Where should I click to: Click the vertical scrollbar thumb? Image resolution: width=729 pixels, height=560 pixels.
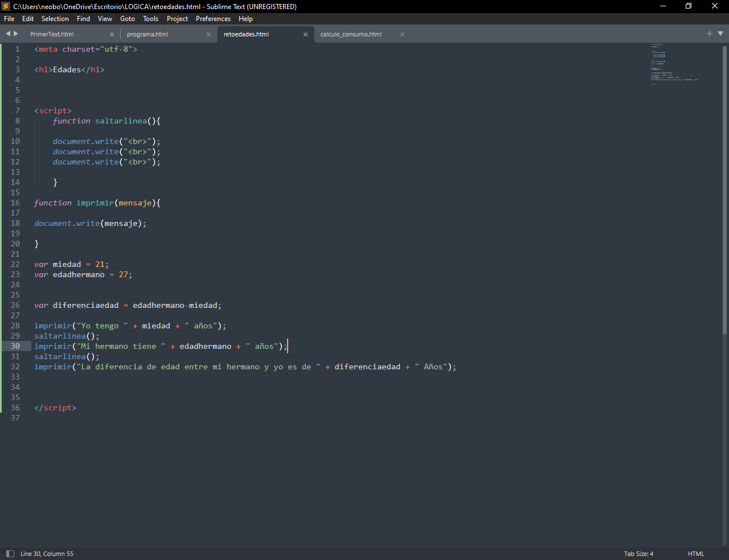click(x=724, y=190)
